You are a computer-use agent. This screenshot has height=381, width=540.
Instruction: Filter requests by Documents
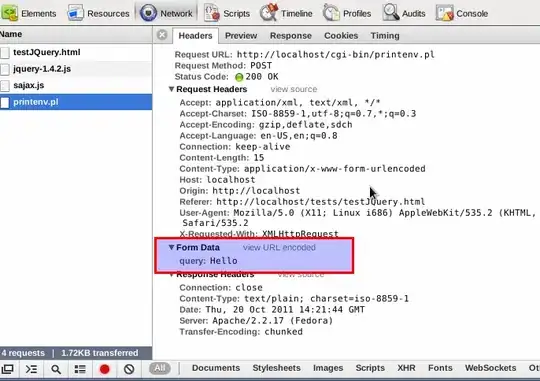coord(216,368)
